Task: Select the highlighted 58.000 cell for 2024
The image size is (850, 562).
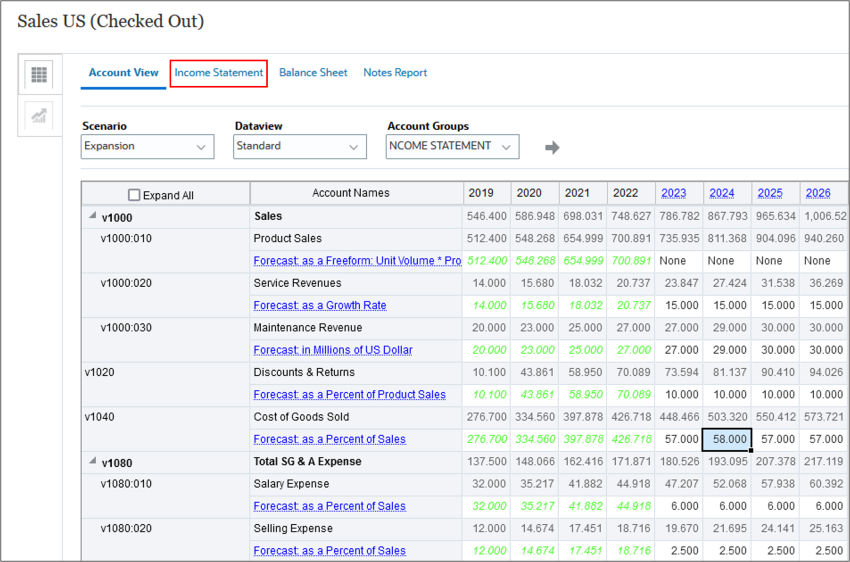Action: [x=727, y=439]
